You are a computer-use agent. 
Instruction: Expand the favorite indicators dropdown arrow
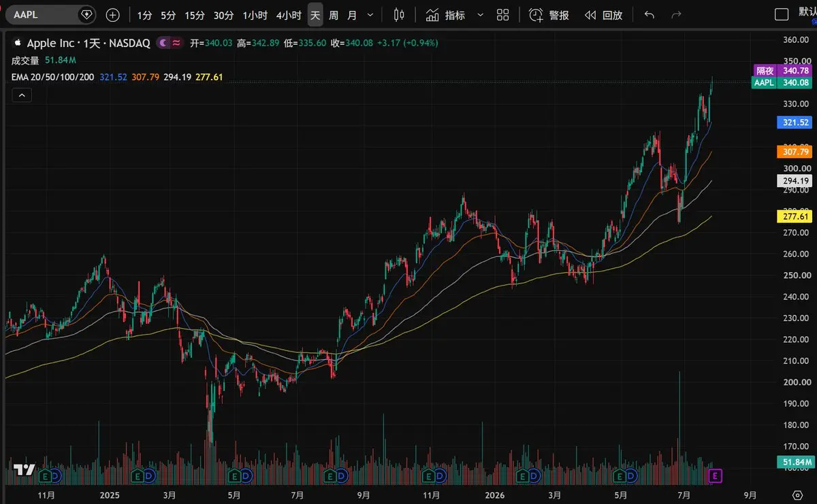(481, 15)
